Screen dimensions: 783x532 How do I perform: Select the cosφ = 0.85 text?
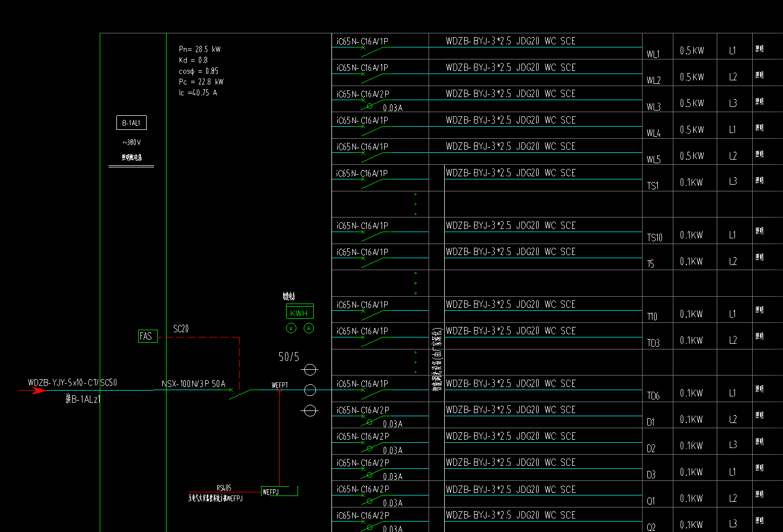198,71
